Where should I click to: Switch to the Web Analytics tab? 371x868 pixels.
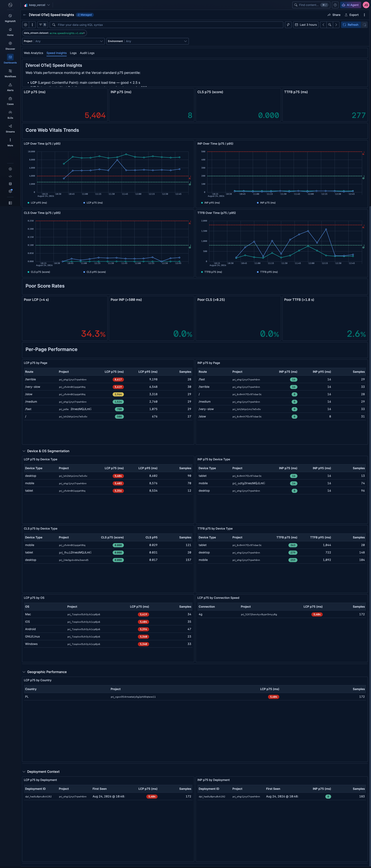point(33,53)
